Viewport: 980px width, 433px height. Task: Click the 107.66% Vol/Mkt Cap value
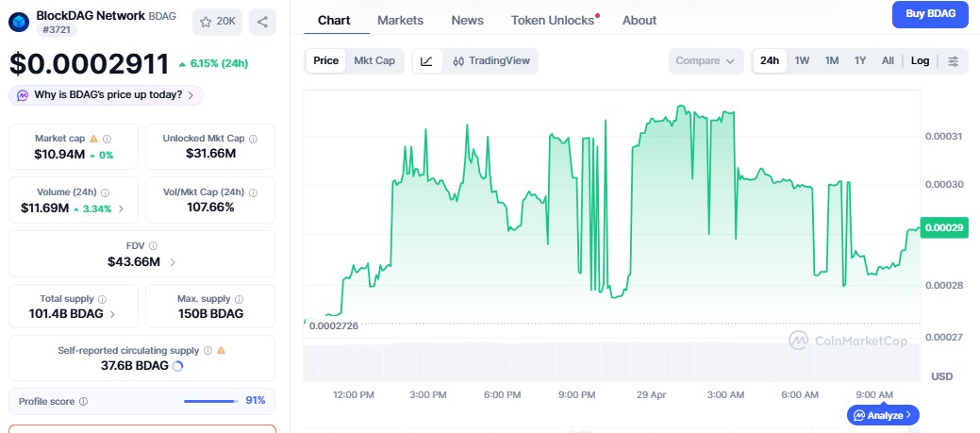tap(210, 208)
